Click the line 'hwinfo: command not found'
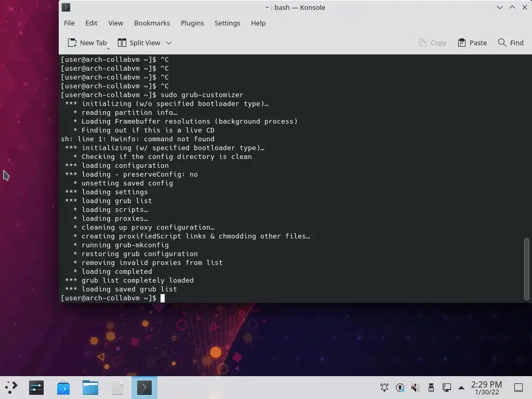This screenshot has width=532, height=399. tap(162, 139)
